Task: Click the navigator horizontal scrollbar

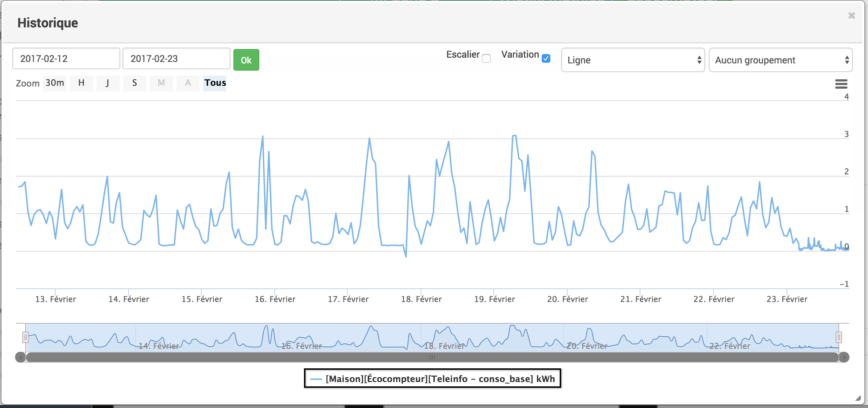Action: 432,357
